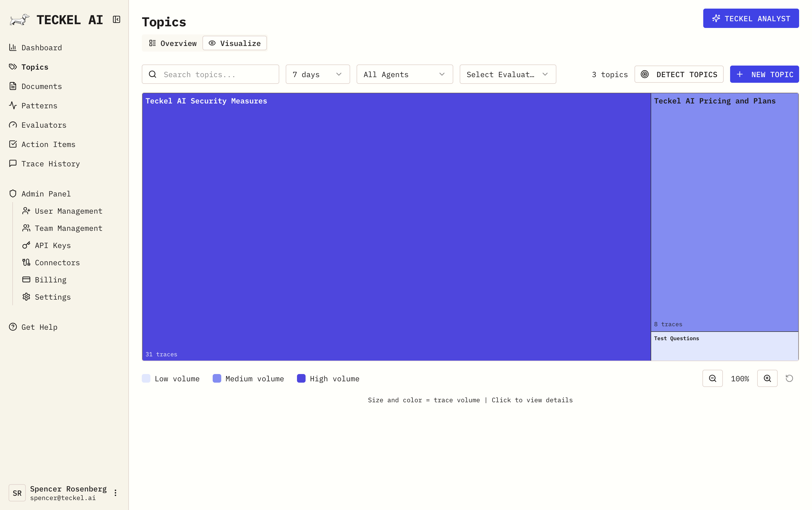Open Billing via the credit card icon
The width and height of the screenshot is (812, 510).
(27, 280)
